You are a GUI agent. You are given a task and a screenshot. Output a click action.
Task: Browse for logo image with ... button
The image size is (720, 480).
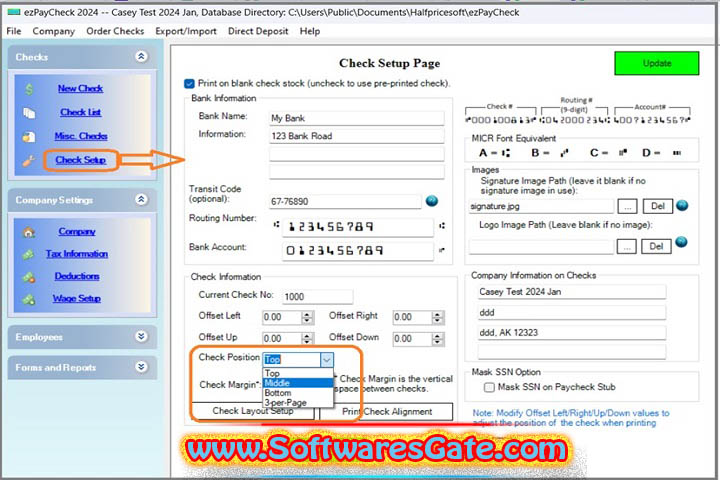[626, 247]
